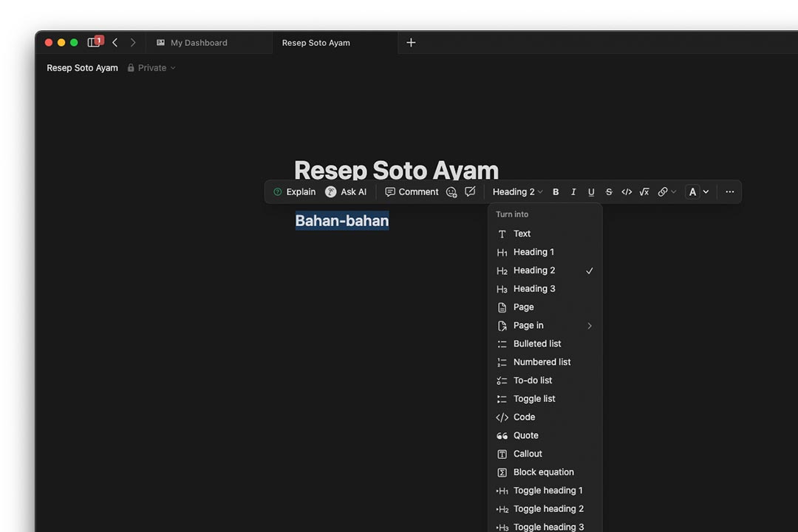The image size is (798, 532).
Task: Click the Resep Soto Ayam breadcrumb
Action: (83, 68)
